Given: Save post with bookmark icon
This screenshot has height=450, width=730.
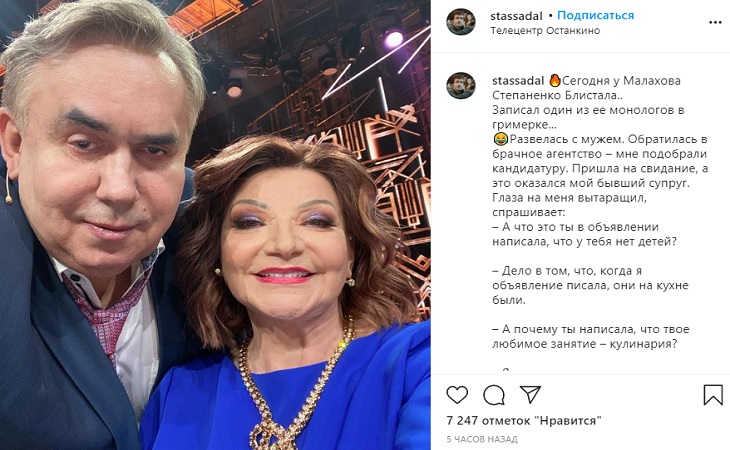Looking at the screenshot, I should pos(713,395).
